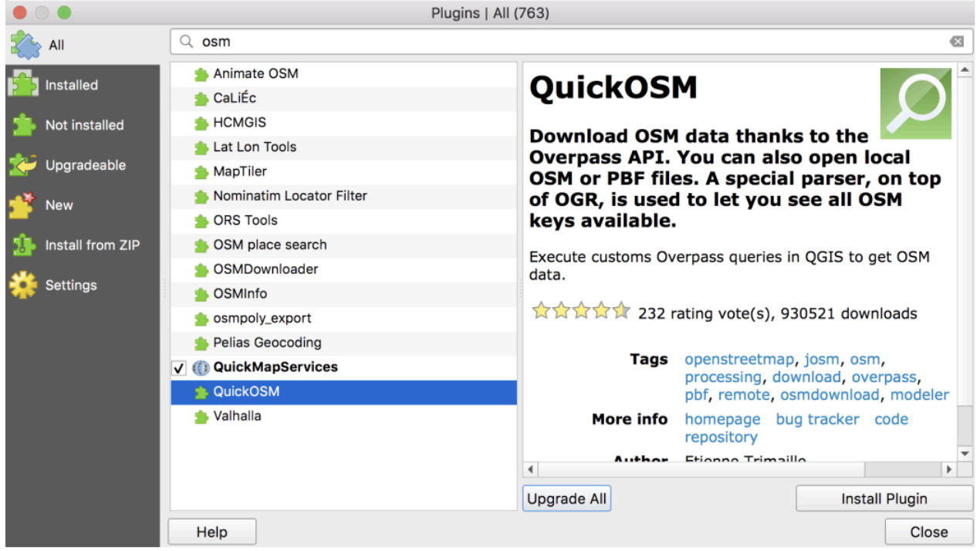Select the Lat Lon Tools list entry
The height and width of the screenshot is (551, 980).
pyautogui.click(x=343, y=147)
